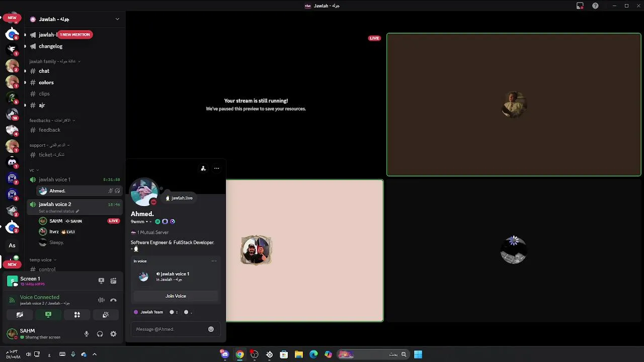Open the As server icon
Viewport: 644px width, 362px height.
(x=12, y=245)
